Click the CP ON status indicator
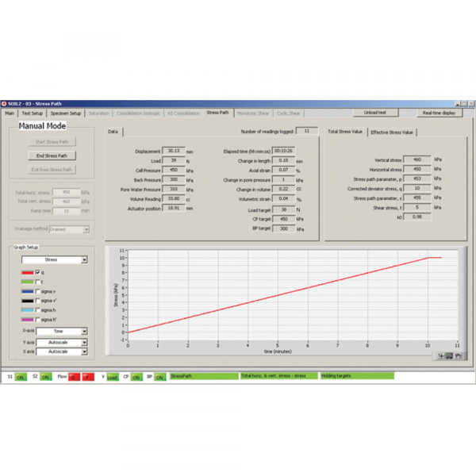This screenshot has height=476, width=476. tap(136, 376)
